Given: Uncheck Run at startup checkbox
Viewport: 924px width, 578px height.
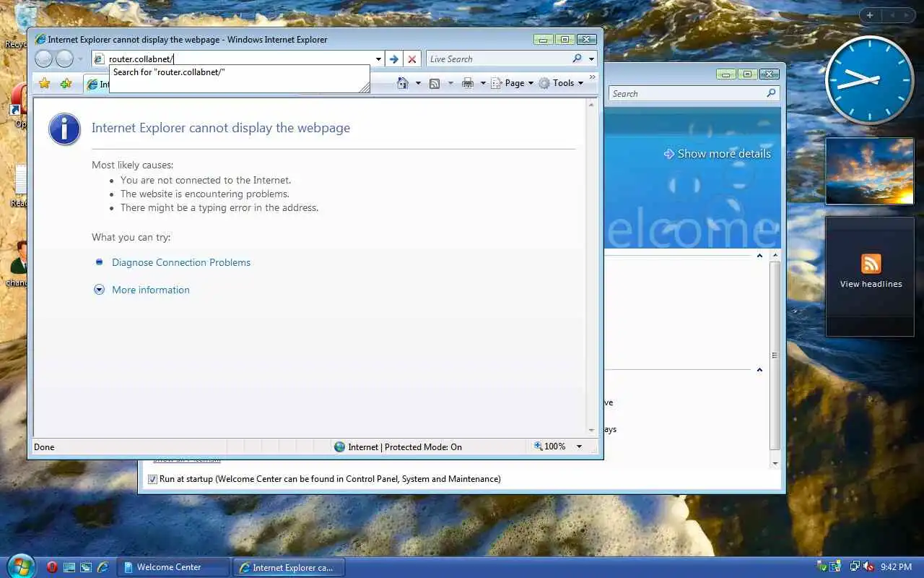Looking at the screenshot, I should tap(152, 479).
